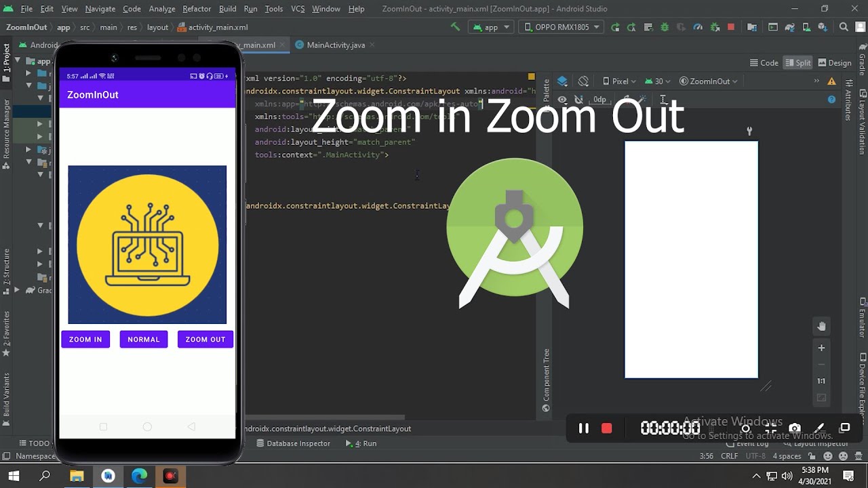Open the 4: Run tool window
The image size is (868, 488).
tap(361, 443)
